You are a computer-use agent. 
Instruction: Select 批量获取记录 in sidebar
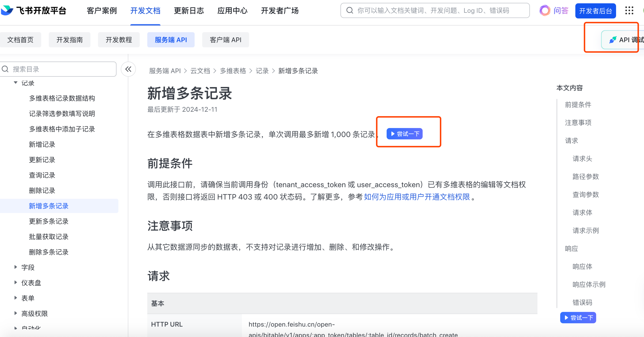point(49,237)
